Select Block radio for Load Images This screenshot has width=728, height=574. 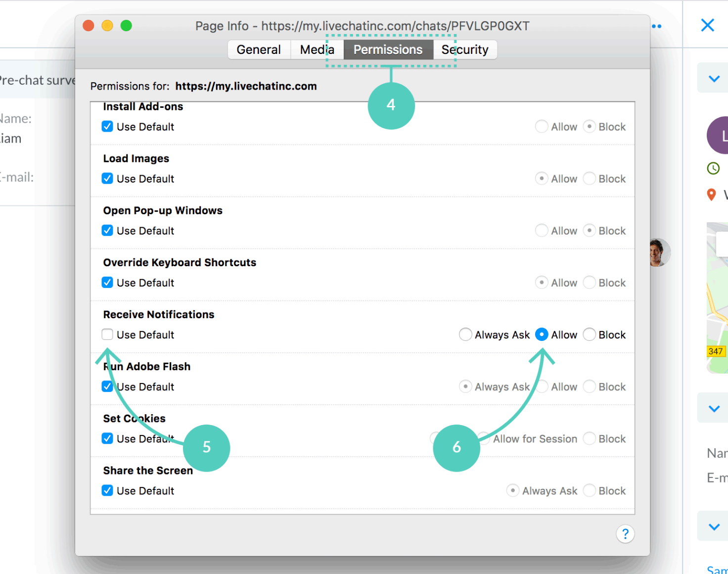(x=589, y=179)
